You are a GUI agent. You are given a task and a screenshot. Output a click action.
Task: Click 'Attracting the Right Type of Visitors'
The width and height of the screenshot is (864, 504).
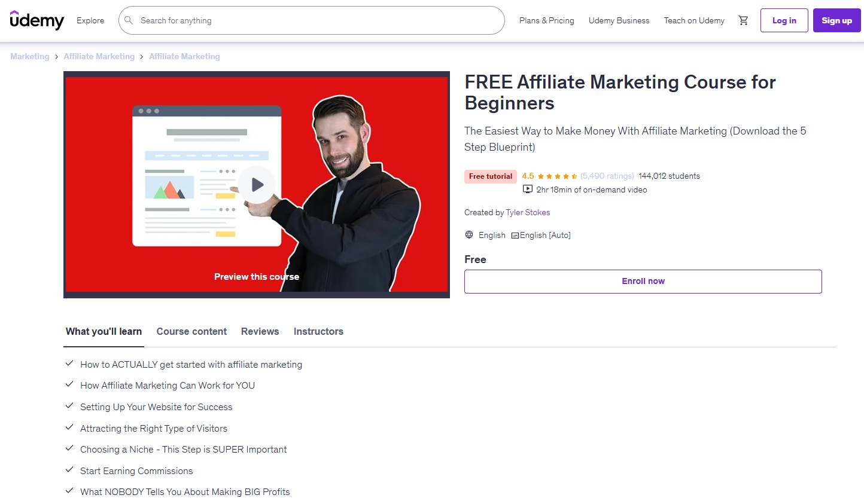pos(154,429)
